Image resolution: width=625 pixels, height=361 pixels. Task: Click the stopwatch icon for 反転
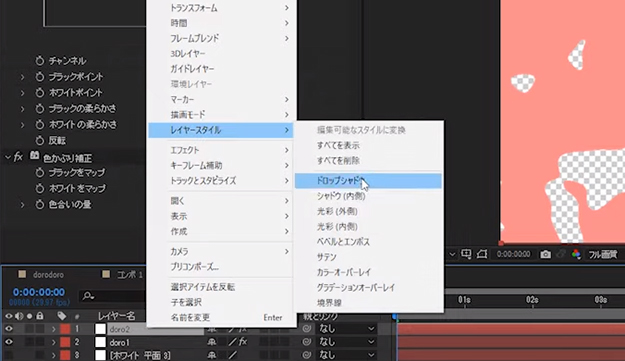[x=39, y=140]
